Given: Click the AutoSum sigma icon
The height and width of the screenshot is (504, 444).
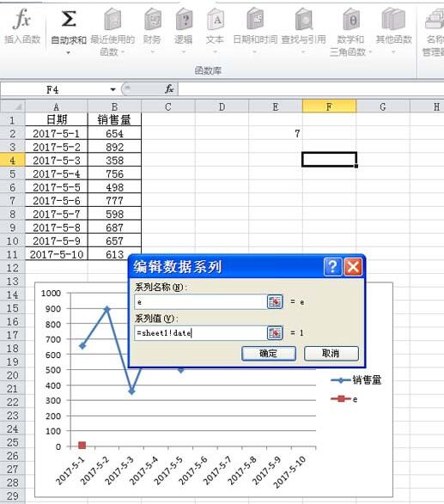Looking at the screenshot, I should point(69,19).
